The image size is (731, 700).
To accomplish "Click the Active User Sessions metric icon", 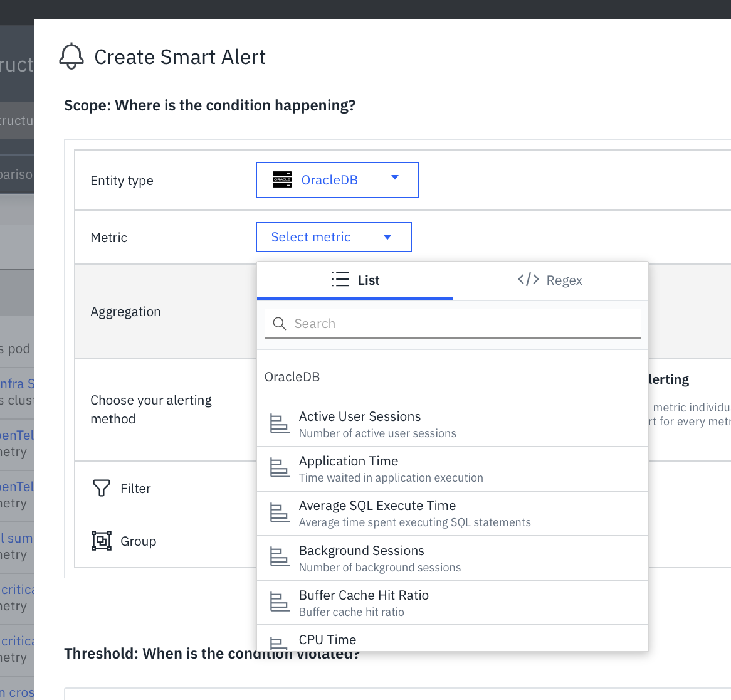I will [x=280, y=424].
